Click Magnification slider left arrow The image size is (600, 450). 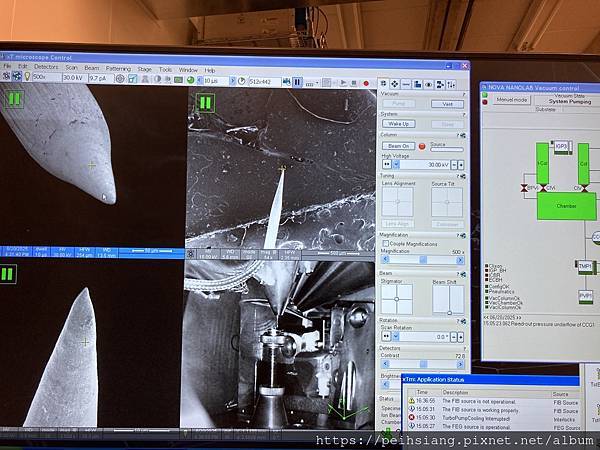point(385,259)
